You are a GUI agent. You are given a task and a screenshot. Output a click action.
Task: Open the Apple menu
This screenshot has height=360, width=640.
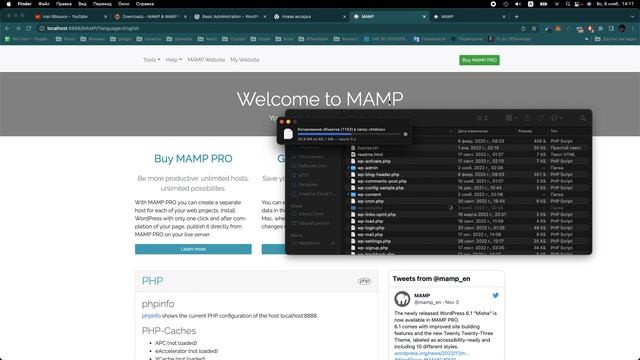pos(9,4)
